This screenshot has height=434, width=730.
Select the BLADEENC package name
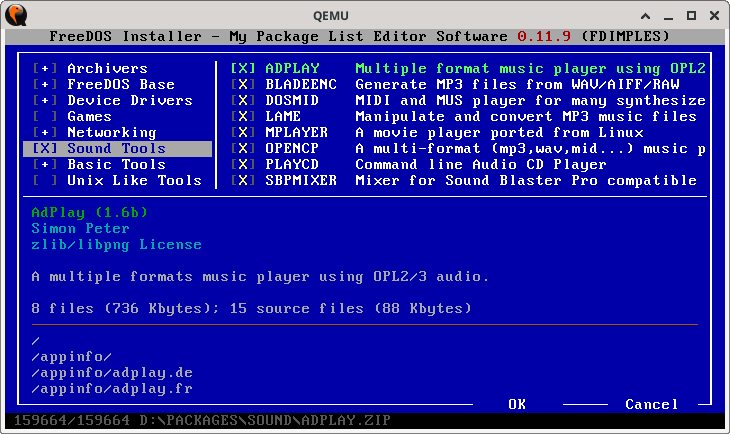coord(301,84)
